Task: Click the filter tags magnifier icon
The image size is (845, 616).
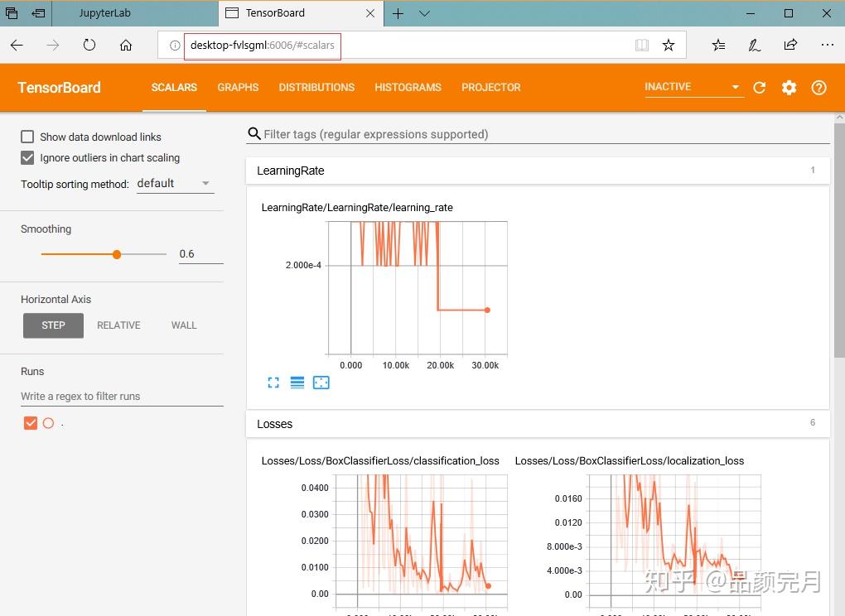Action: [x=254, y=133]
